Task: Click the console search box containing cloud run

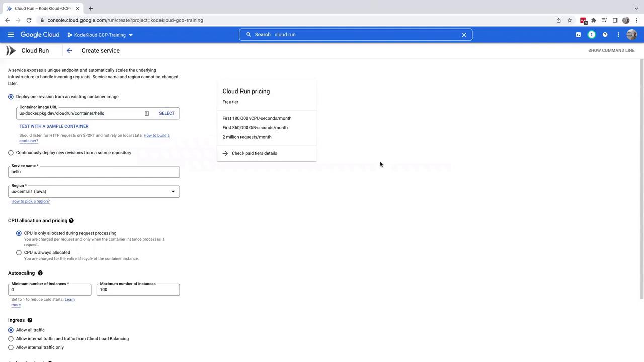Action: coord(355,35)
